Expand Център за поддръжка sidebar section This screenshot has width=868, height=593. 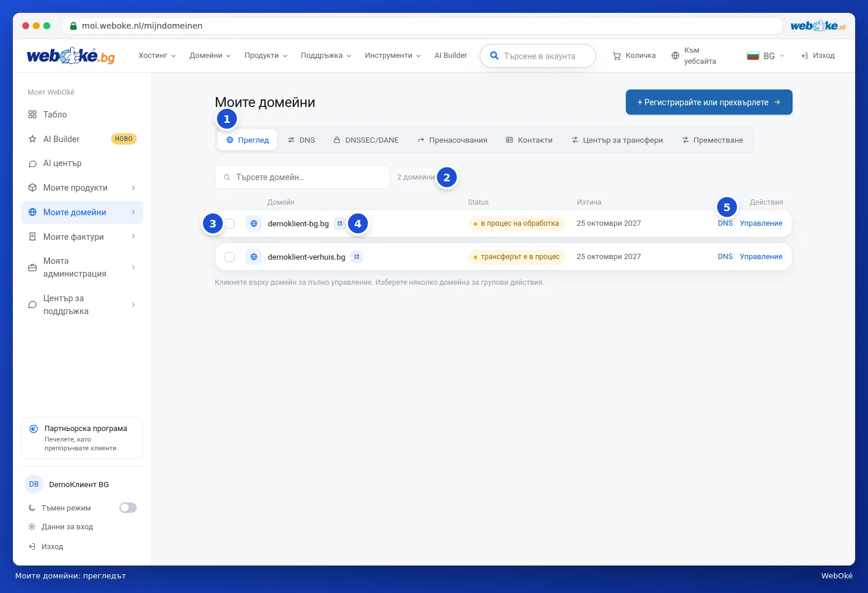(x=82, y=305)
